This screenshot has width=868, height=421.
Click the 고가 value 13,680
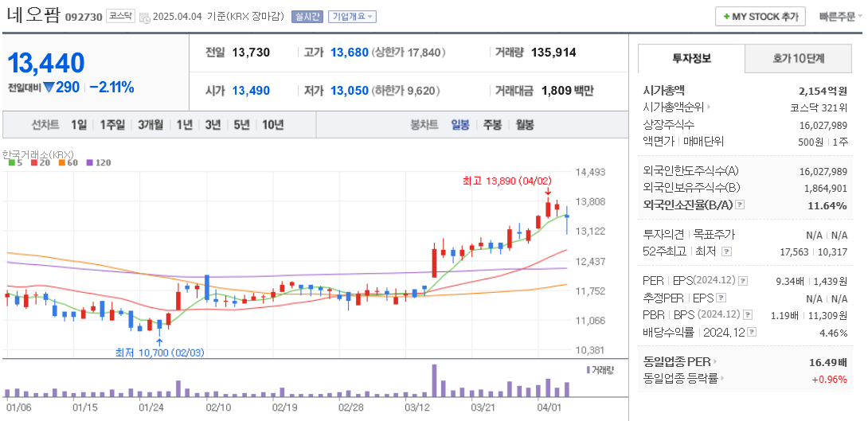(x=350, y=53)
